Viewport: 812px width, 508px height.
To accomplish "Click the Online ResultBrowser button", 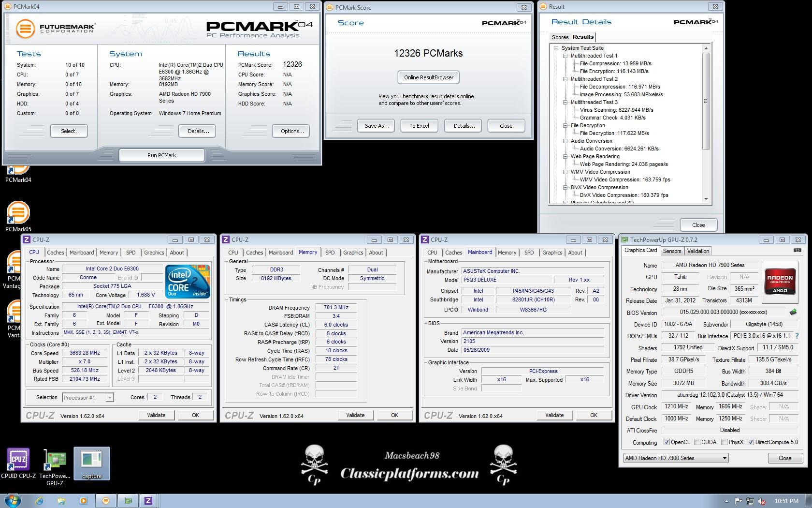I will click(x=429, y=77).
